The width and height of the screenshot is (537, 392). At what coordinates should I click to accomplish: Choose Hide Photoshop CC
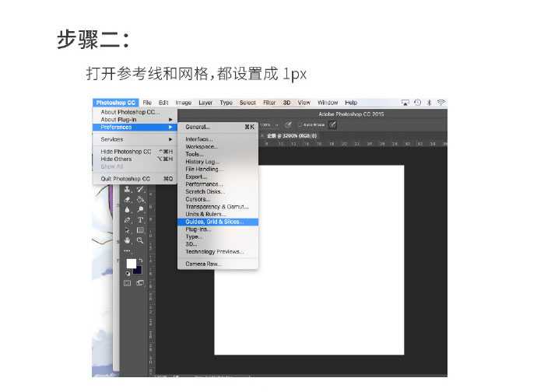tap(135, 152)
